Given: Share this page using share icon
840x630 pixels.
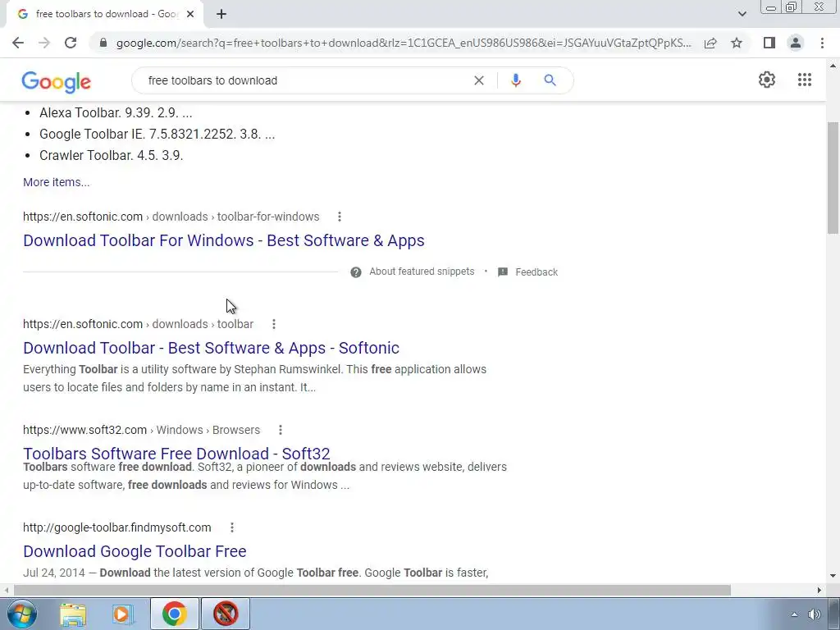Looking at the screenshot, I should pos(710,43).
